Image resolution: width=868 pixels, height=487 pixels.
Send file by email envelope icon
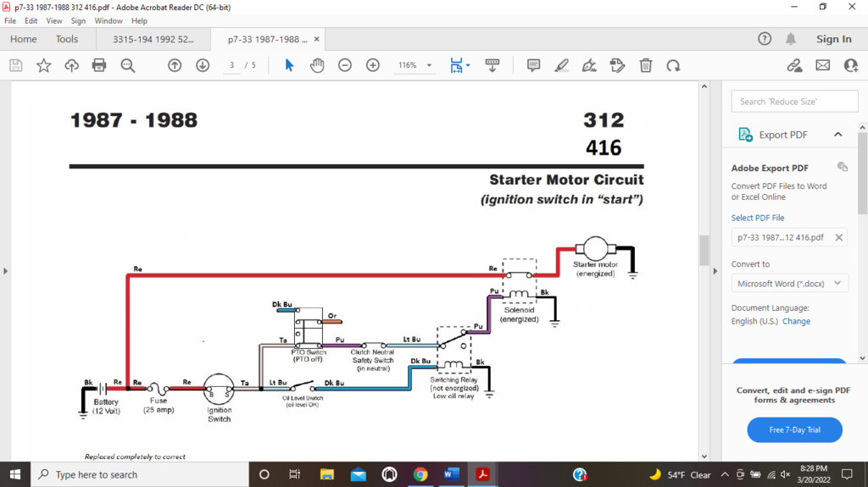click(822, 65)
